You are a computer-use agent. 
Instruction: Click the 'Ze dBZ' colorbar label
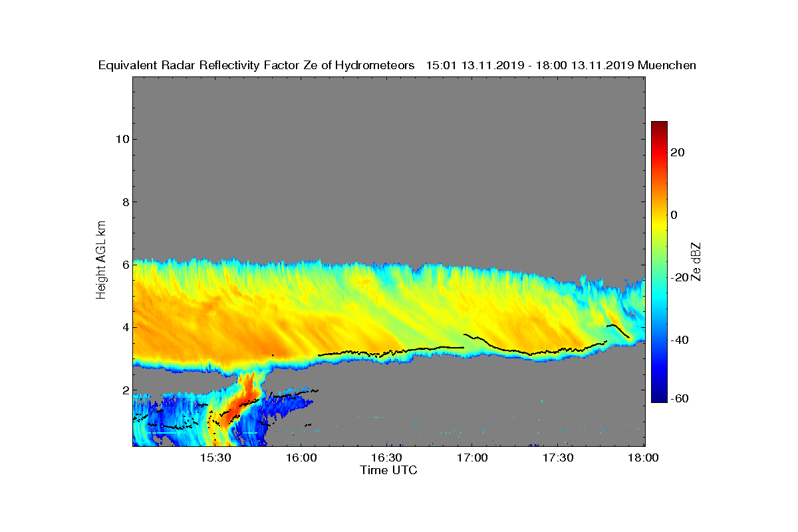[696, 261]
